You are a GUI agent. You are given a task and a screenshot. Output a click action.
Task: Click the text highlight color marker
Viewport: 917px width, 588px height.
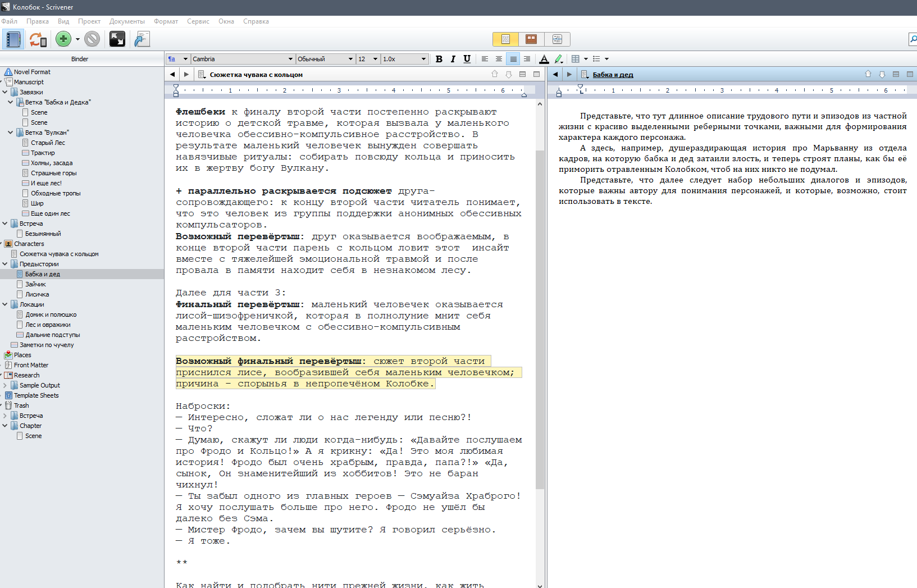558,59
